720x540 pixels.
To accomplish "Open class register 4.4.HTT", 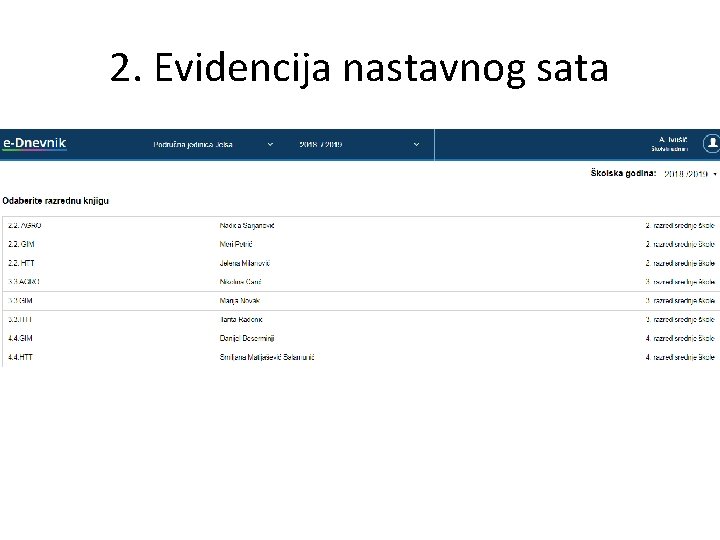I will (20, 357).
